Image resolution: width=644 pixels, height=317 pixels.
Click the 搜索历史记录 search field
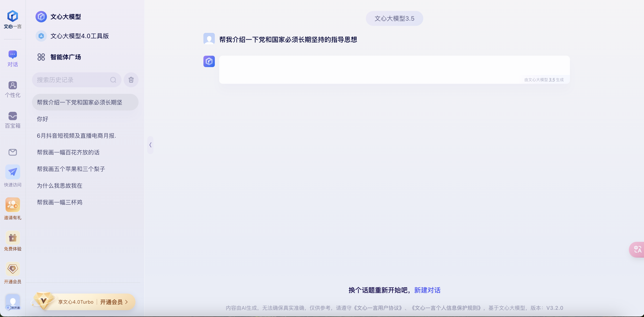point(73,80)
